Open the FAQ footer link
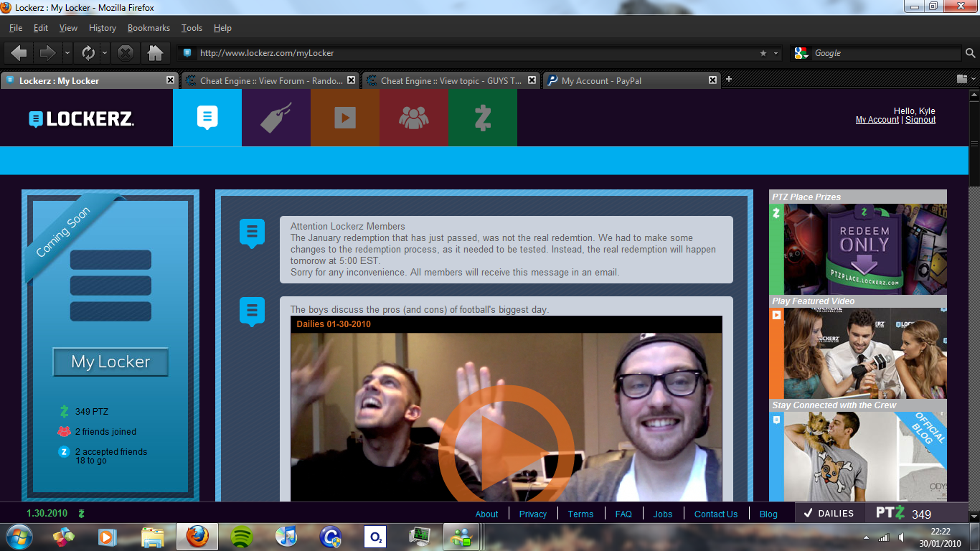The height and width of the screenshot is (551, 980). pyautogui.click(x=623, y=514)
